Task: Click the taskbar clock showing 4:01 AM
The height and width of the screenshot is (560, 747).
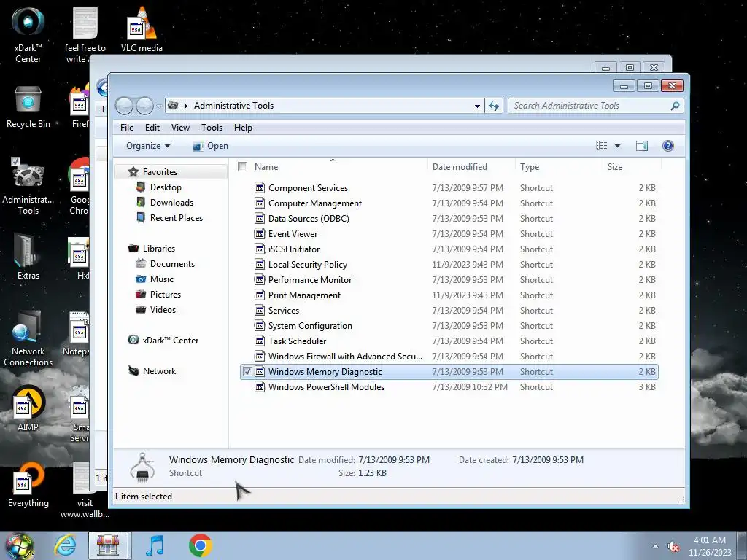Action: click(710, 546)
